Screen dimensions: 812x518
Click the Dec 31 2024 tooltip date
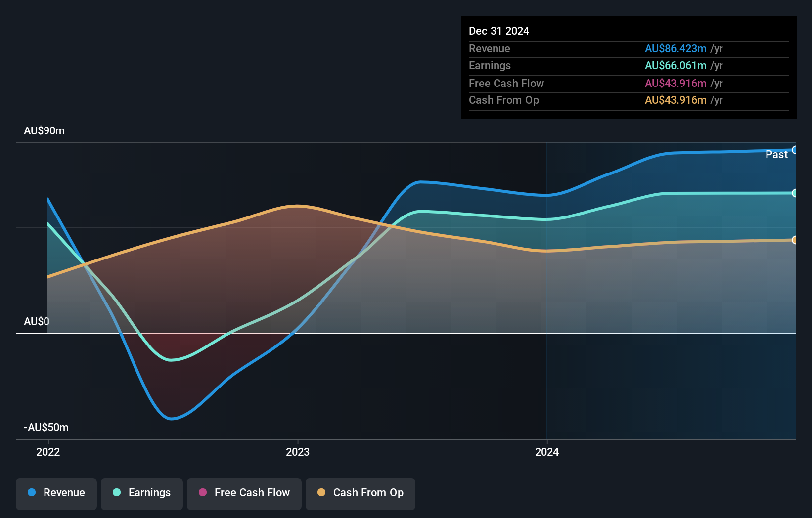point(499,31)
